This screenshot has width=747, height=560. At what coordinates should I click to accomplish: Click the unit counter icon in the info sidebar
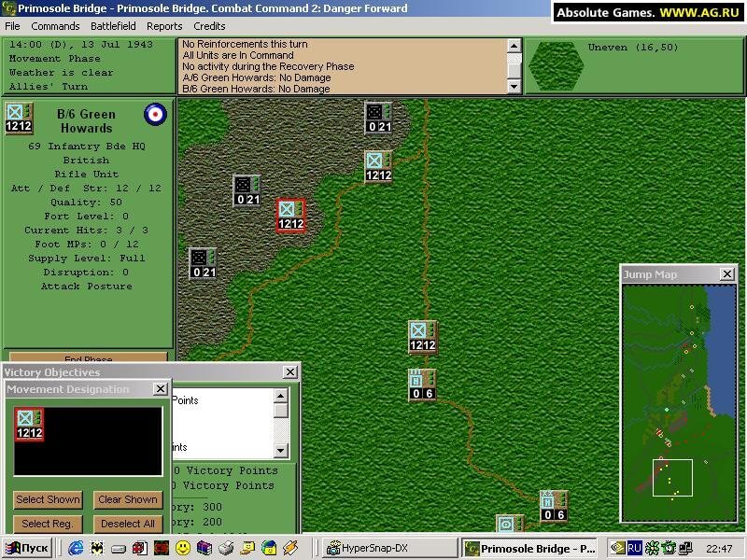click(19, 119)
